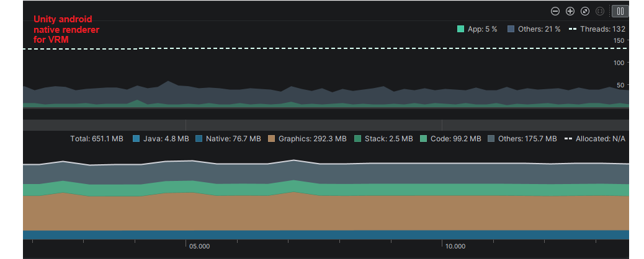Click the Others 21 % legend swatch
The image size is (644, 259).
pos(511,29)
